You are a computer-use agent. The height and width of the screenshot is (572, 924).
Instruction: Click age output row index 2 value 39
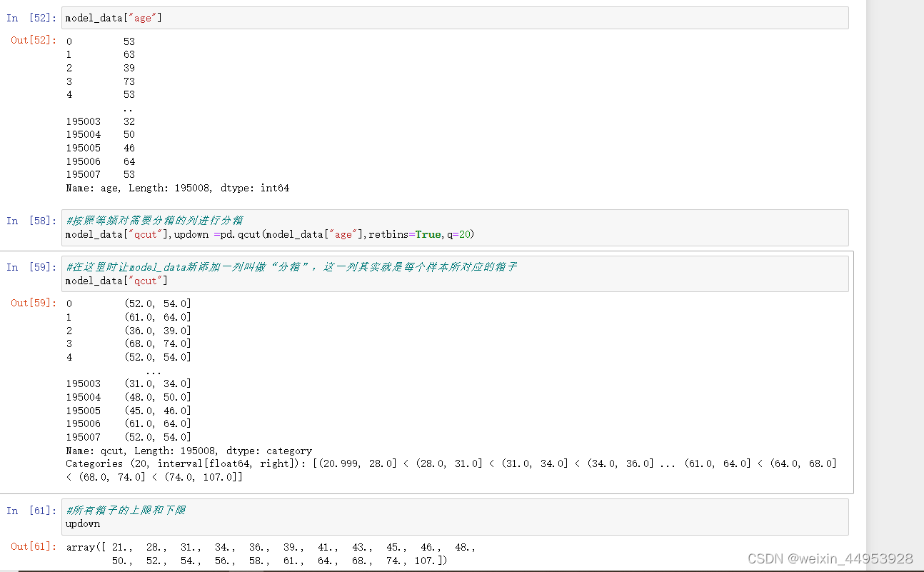click(101, 68)
